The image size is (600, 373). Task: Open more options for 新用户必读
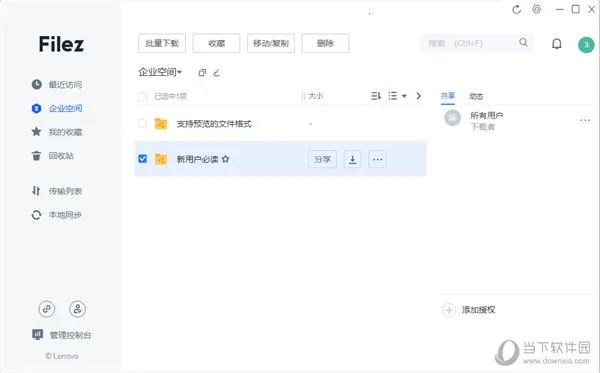point(377,159)
